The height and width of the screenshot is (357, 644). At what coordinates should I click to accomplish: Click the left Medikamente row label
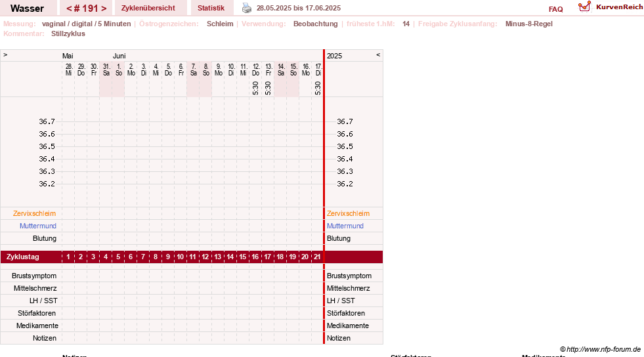[37, 325]
